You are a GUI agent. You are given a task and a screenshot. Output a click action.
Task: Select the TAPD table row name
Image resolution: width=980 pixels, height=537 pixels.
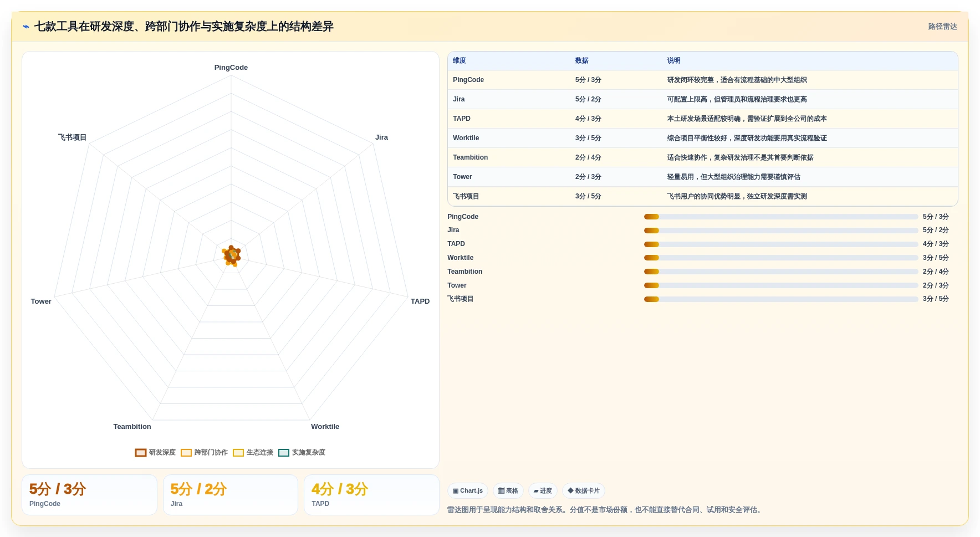tap(462, 119)
